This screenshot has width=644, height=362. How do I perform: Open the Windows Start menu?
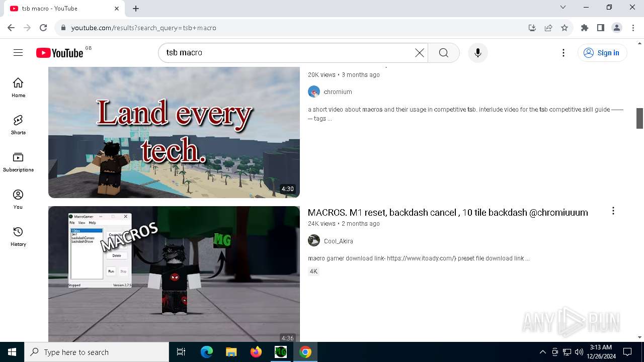pos(12,352)
